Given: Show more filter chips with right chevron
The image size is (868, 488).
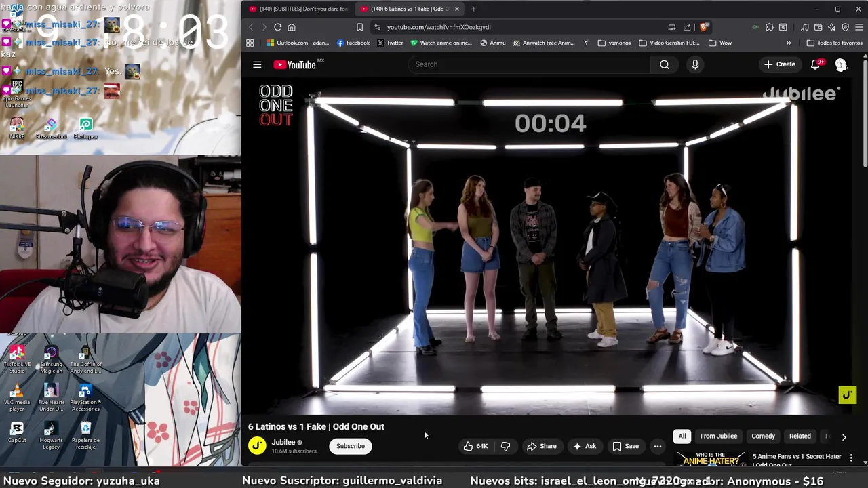Looking at the screenshot, I should point(844,437).
